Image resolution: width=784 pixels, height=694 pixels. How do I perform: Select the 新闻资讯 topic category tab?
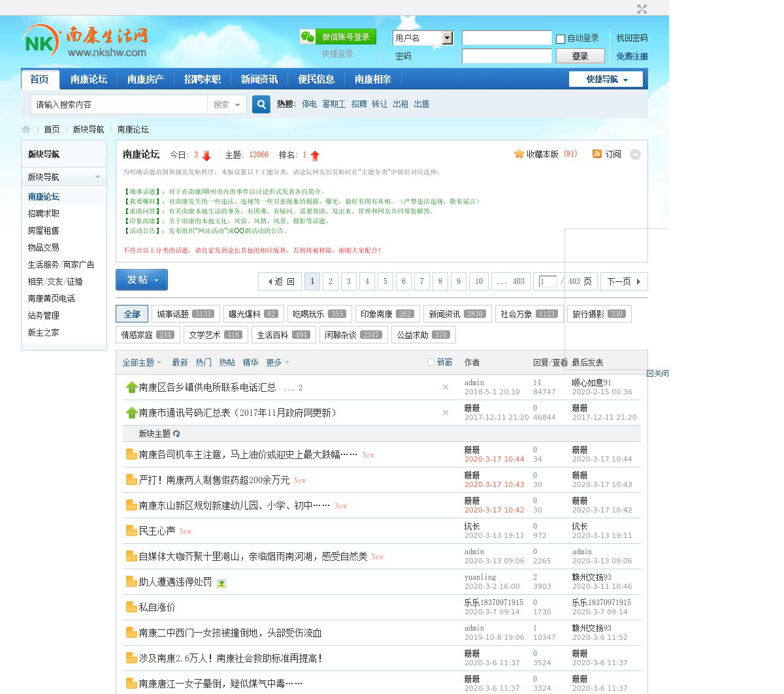click(x=456, y=314)
